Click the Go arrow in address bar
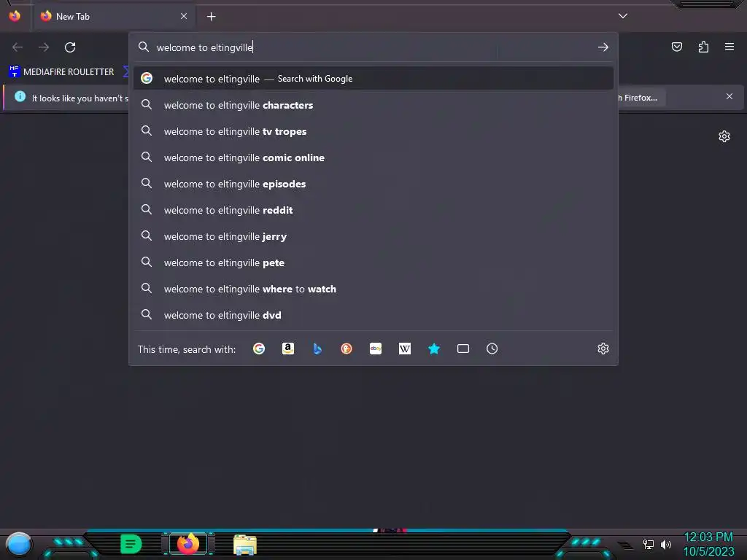The width and height of the screenshot is (747, 560). pyautogui.click(x=603, y=47)
